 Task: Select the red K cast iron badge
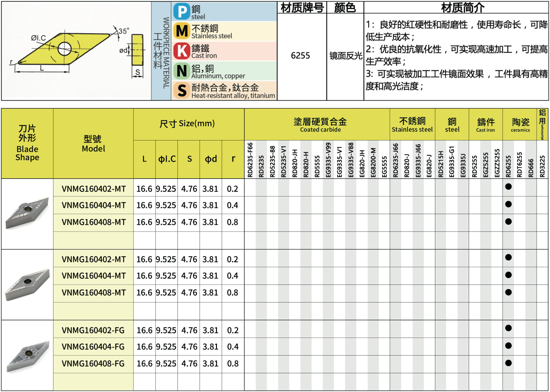pyautogui.click(x=182, y=51)
